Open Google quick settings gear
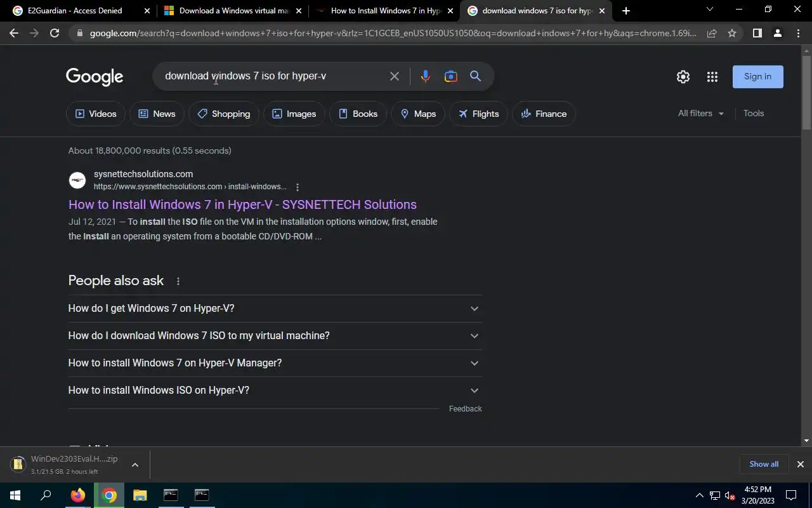The image size is (812, 508). pos(683,77)
